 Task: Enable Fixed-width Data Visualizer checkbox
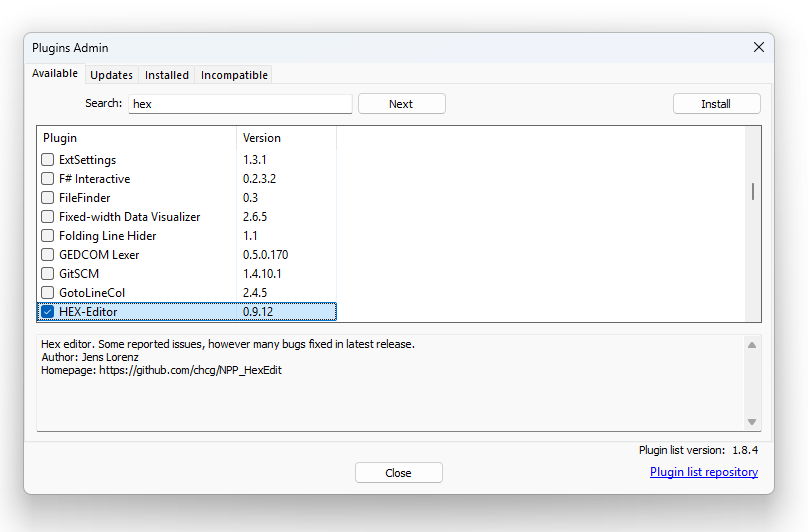(47, 217)
